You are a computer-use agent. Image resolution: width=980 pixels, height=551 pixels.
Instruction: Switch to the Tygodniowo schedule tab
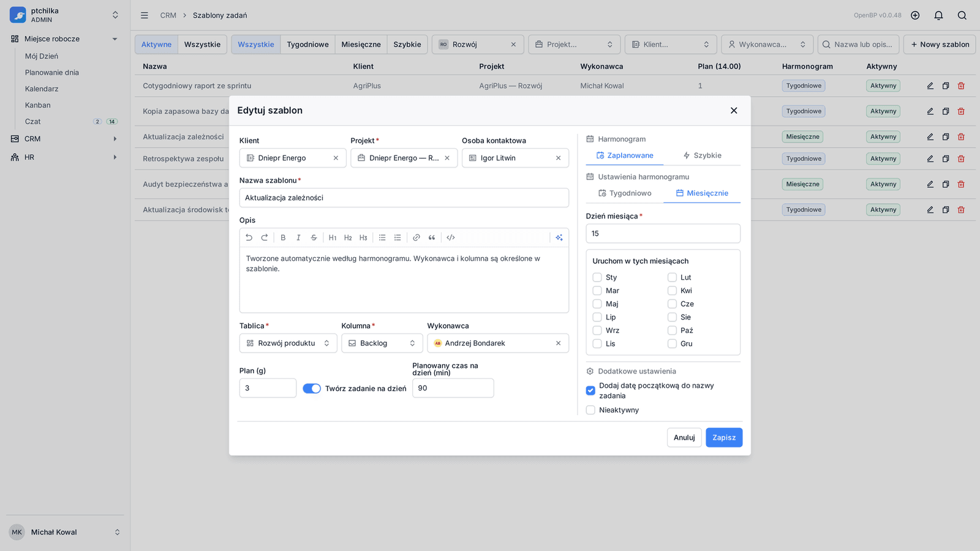tap(625, 193)
